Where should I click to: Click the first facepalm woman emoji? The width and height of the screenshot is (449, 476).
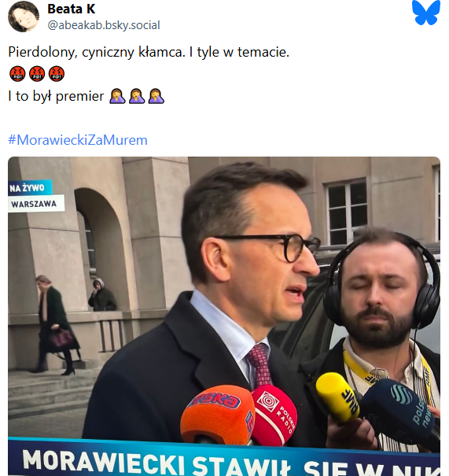point(117,96)
